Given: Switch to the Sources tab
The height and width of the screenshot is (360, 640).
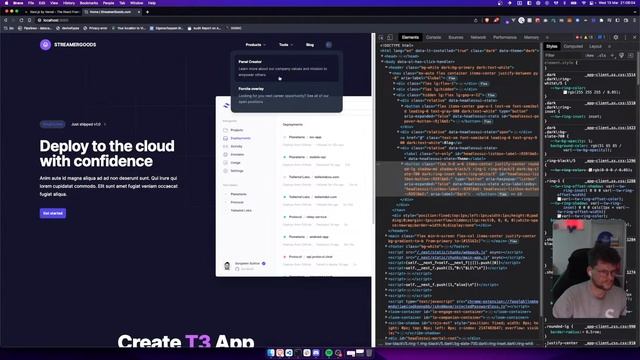Looking at the screenshot, I should point(456,38).
